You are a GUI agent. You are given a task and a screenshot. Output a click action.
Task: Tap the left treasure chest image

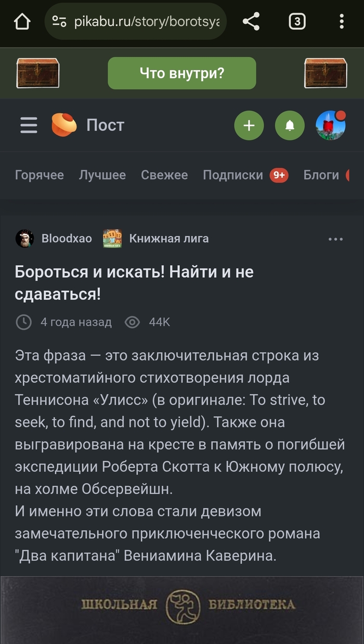pos(38,73)
